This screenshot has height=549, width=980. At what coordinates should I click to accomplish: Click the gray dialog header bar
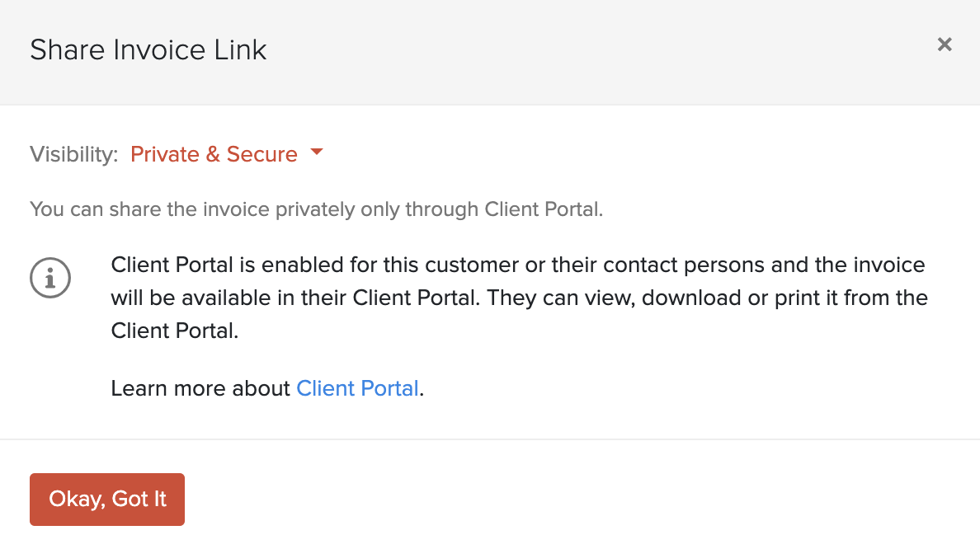[x=577, y=49]
